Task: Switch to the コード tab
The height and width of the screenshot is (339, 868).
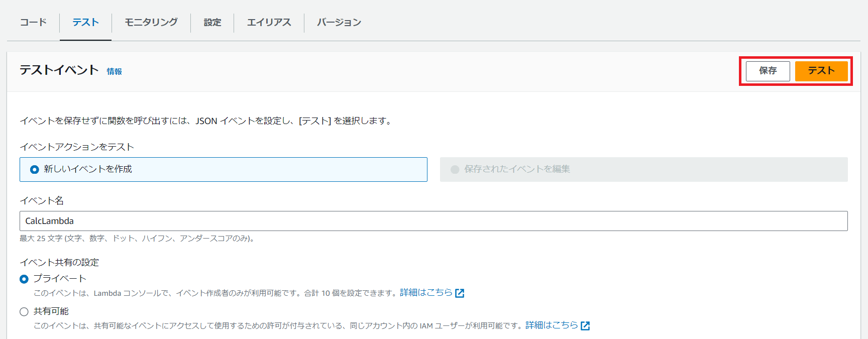Action: [33, 22]
